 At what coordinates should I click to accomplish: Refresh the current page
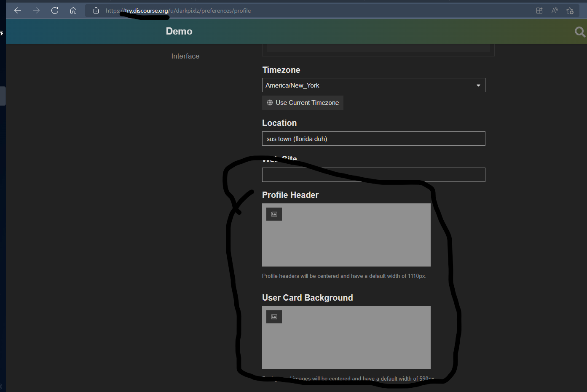click(x=55, y=11)
